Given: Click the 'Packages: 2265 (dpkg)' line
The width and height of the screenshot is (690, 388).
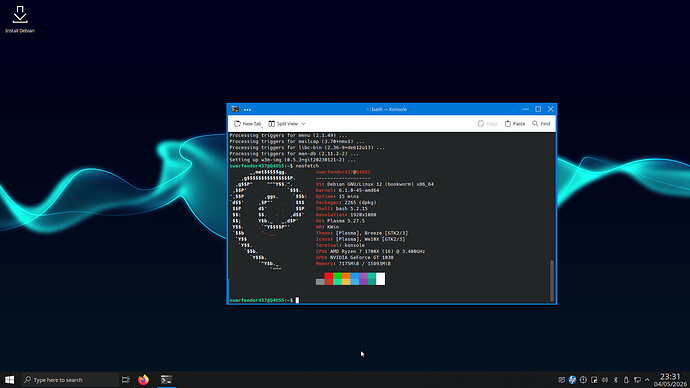Looking at the screenshot, I should click(x=346, y=203).
